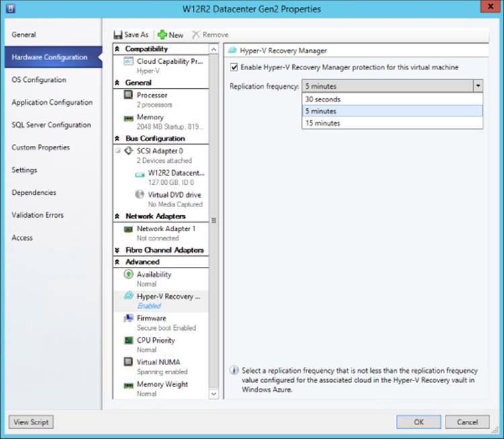Collapse the Bus Configuration section

tap(118, 138)
